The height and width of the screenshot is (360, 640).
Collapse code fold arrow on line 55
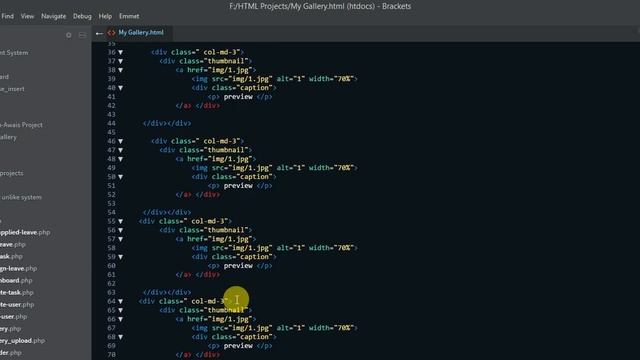coord(120,221)
